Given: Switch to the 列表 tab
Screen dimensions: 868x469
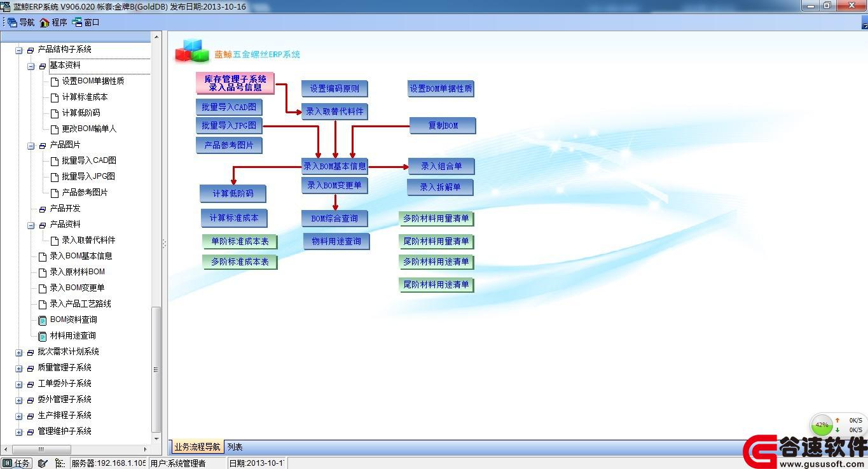Looking at the screenshot, I should click(x=235, y=447).
